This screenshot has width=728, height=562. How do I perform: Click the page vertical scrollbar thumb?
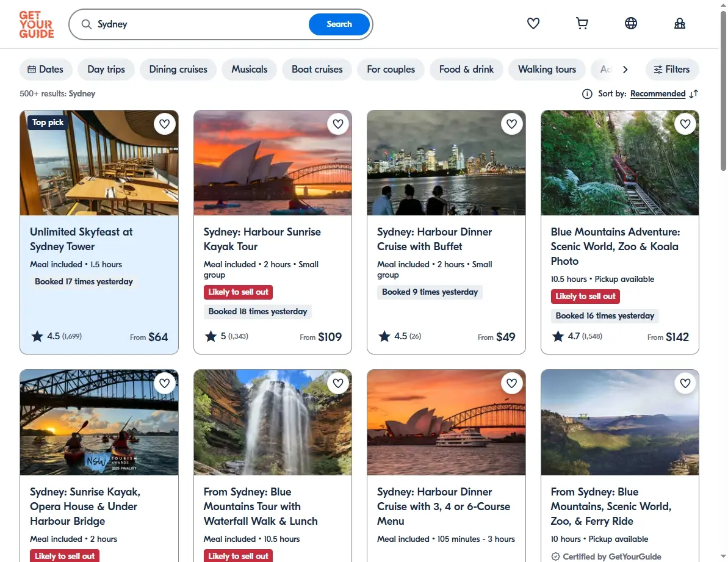[723, 90]
